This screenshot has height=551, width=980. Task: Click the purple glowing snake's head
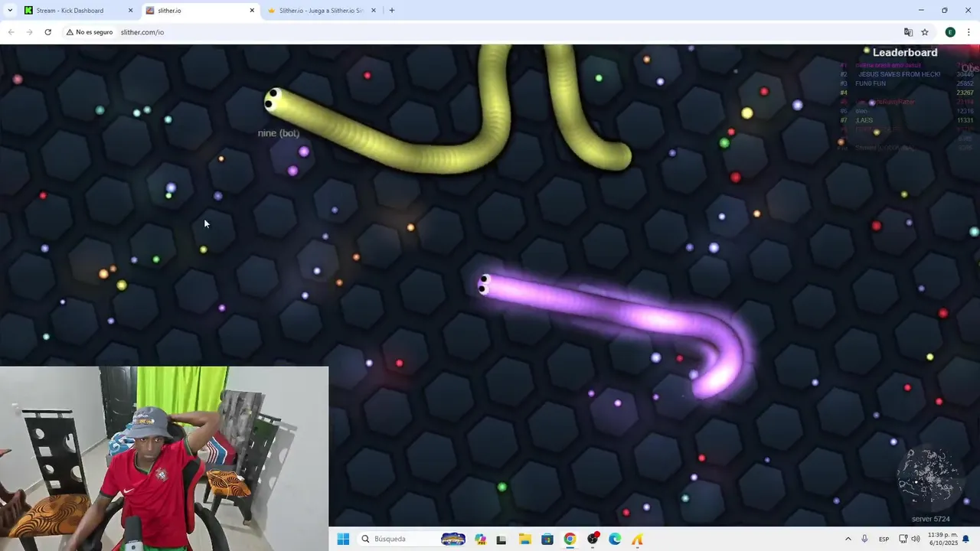[x=486, y=285]
